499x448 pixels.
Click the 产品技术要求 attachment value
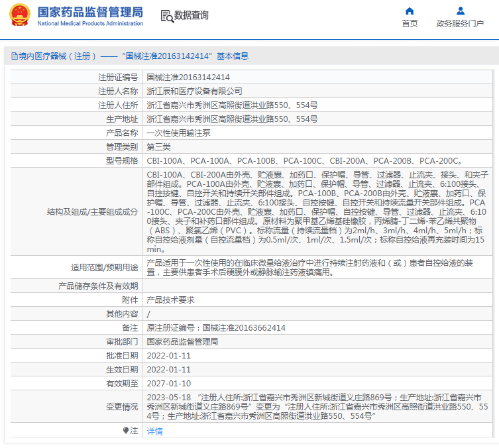click(170, 300)
